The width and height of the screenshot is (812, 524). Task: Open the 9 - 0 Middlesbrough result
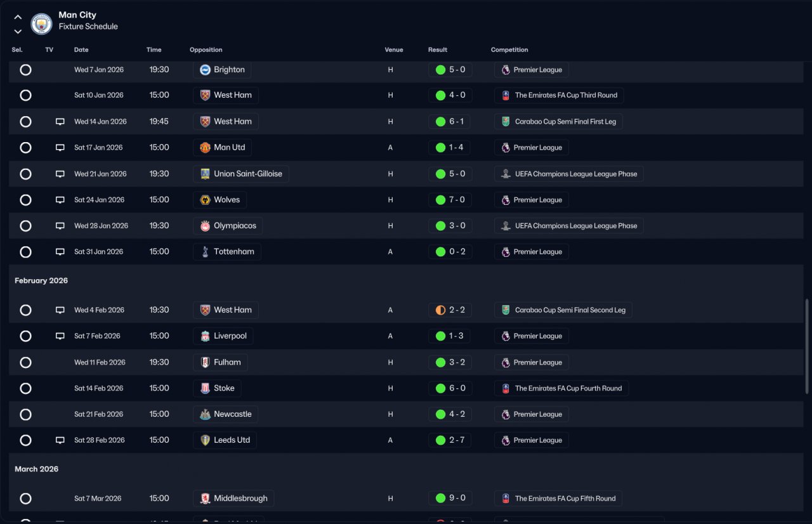coord(450,499)
